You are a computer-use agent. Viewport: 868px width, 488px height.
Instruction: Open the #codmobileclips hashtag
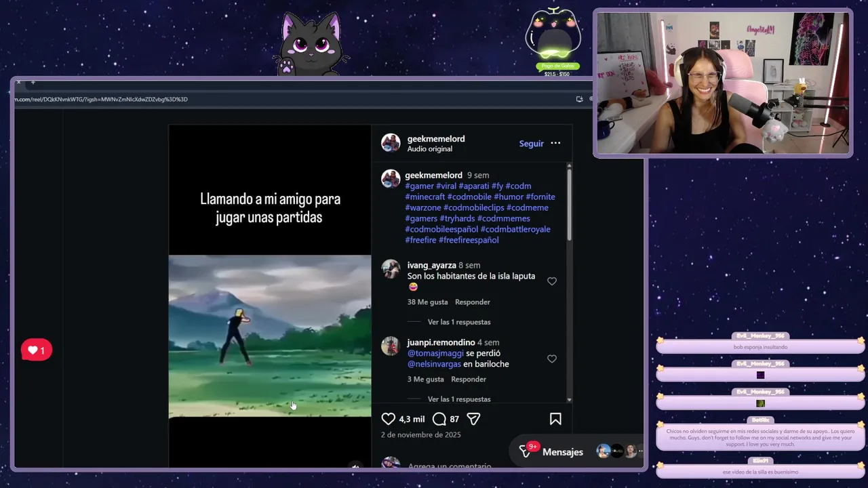click(474, 207)
